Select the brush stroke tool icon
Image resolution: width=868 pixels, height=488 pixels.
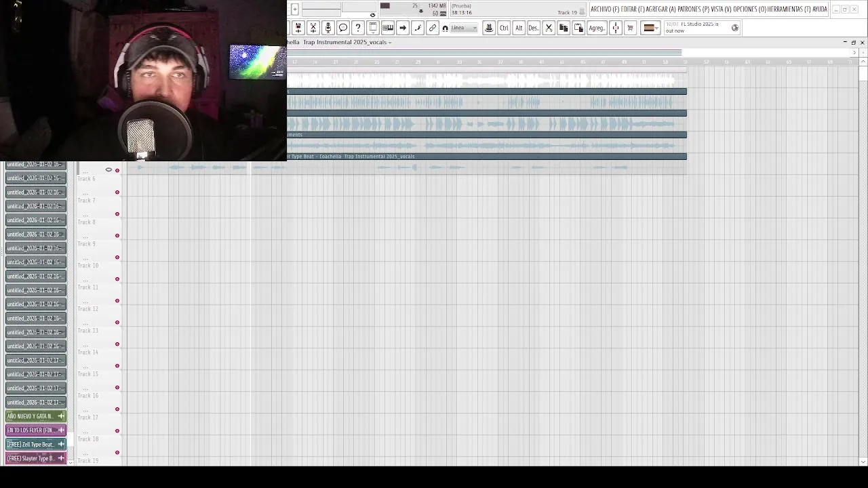pos(417,28)
